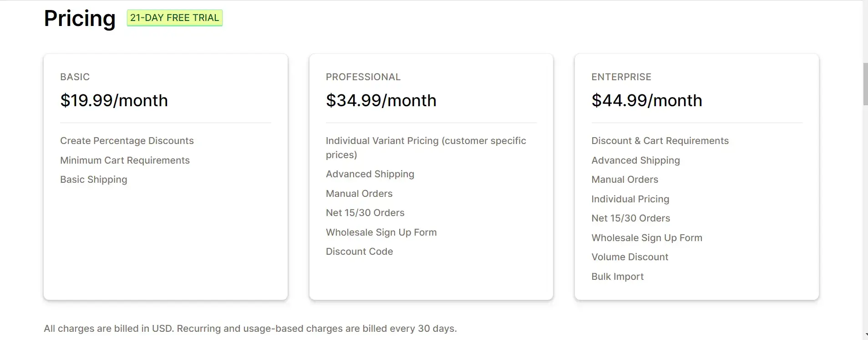The image size is (868, 340).
Task: Click Minimum Cart Requirements feature
Action: [125, 160]
